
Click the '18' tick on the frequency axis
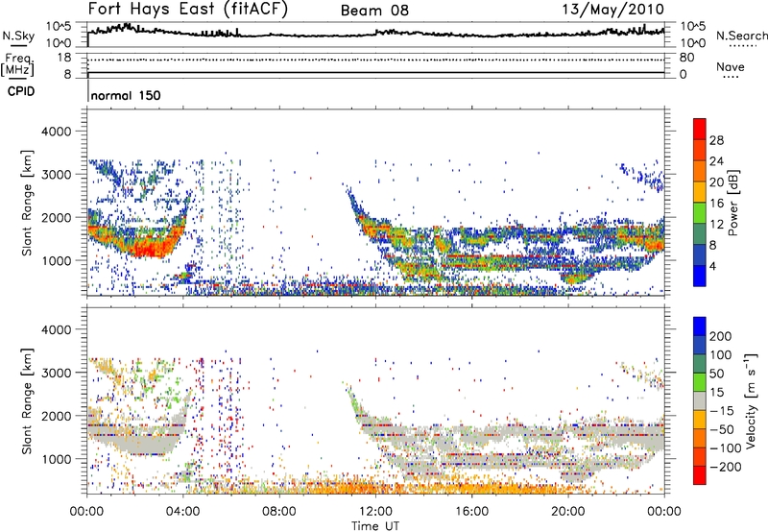tap(64, 58)
